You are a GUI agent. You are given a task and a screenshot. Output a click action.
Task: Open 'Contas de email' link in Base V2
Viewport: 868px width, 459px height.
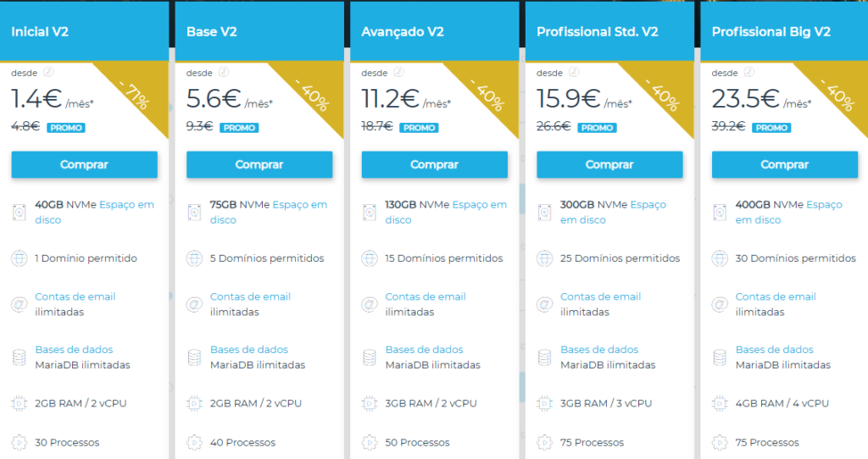[250, 296]
